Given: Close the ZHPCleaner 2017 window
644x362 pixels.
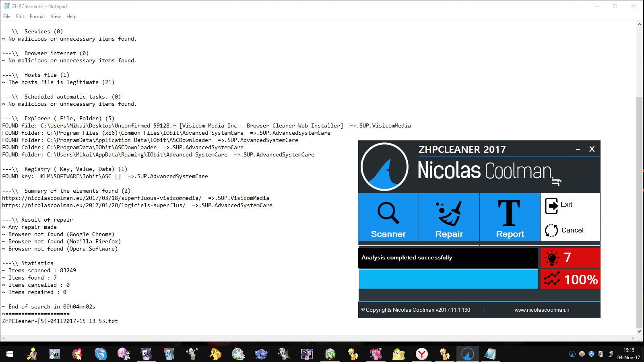Looking at the screenshot, I should [x=592, y=149].
